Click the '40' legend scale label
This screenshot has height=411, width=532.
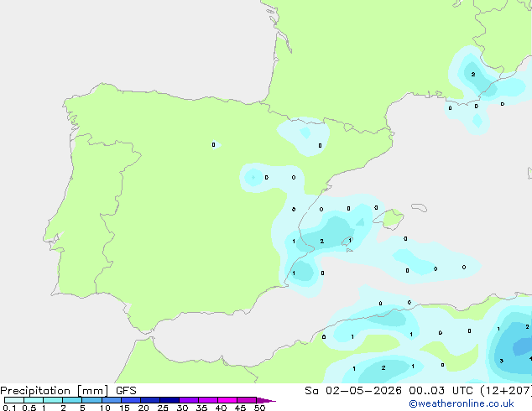click(x=221, y=408)
